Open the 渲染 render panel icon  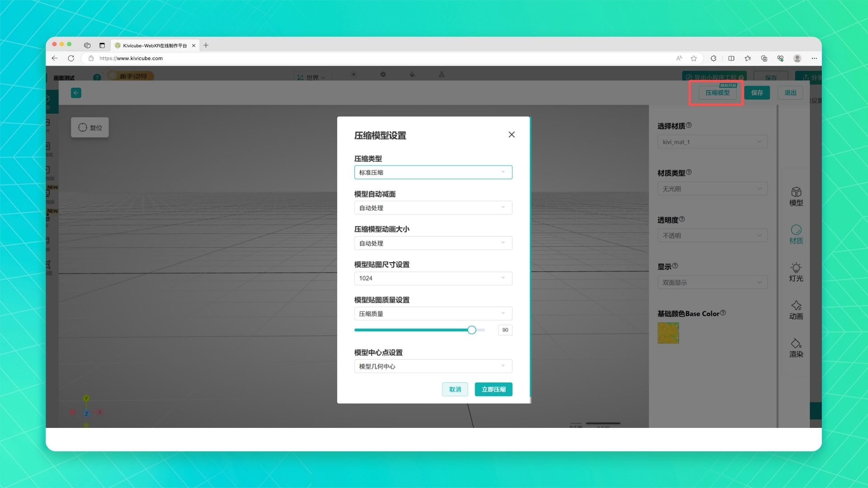click(x=796, y=347)
